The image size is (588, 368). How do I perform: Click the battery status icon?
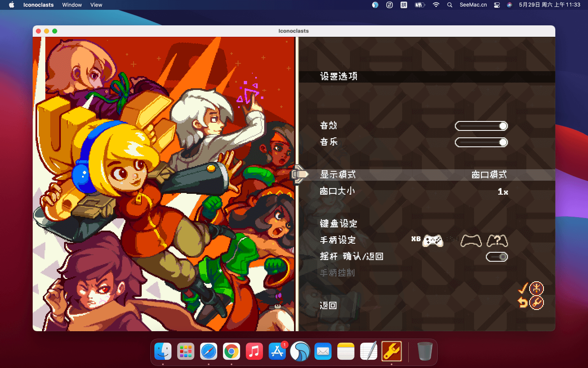pos(420,5)
